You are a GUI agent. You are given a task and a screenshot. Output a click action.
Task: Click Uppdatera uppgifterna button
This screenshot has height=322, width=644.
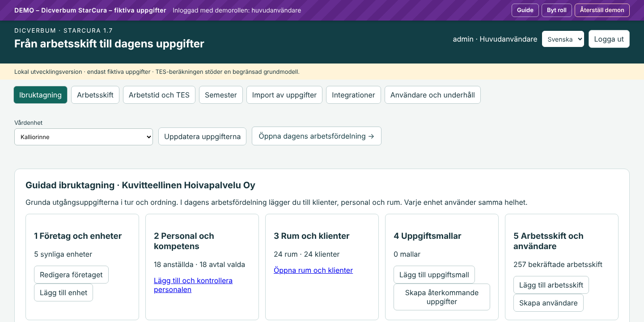[203, 136]
